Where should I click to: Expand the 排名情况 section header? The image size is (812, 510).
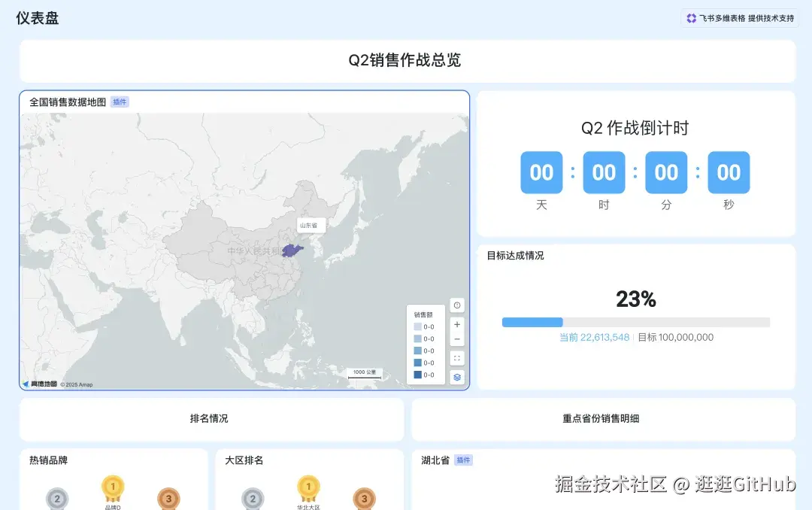[x=209, y=419]
